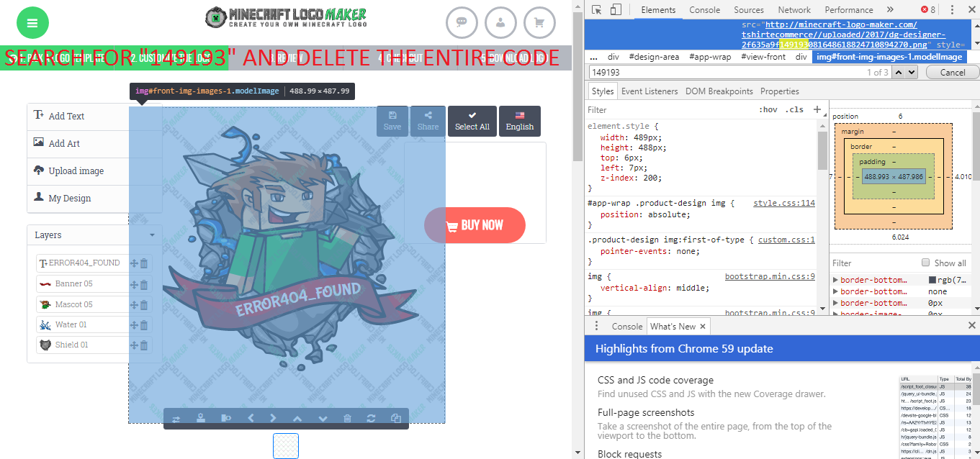This screenshot has height=459, width=980.
Task: Delete the Mascot 05 layer
Action: click(x=144, y=305)
